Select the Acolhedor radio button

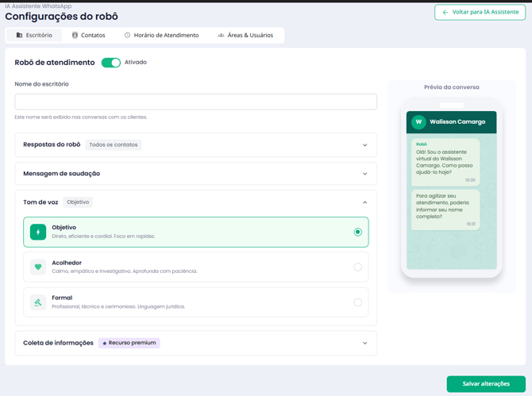pos(357,267)
